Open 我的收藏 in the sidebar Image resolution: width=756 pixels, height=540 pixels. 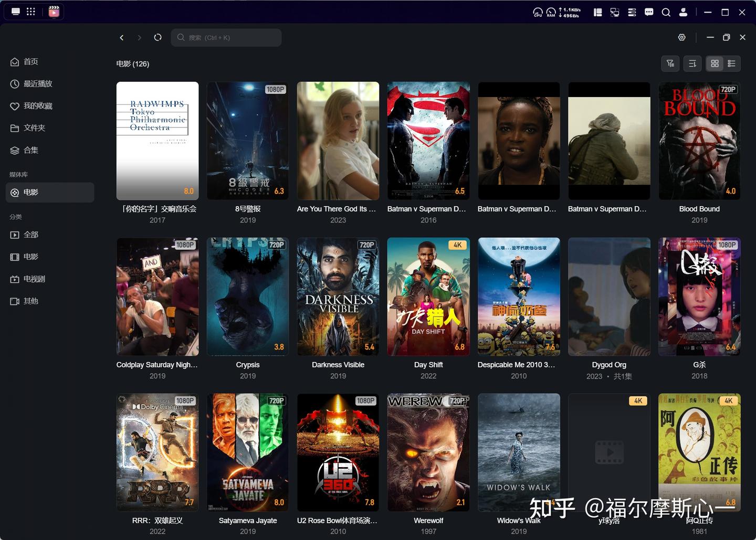[x=50, y=106]
